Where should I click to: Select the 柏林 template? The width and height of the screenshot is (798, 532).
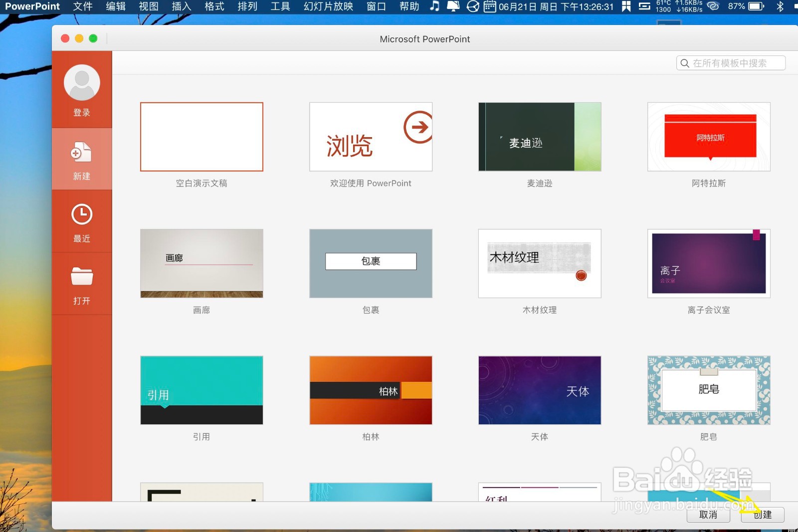(370, 390)
